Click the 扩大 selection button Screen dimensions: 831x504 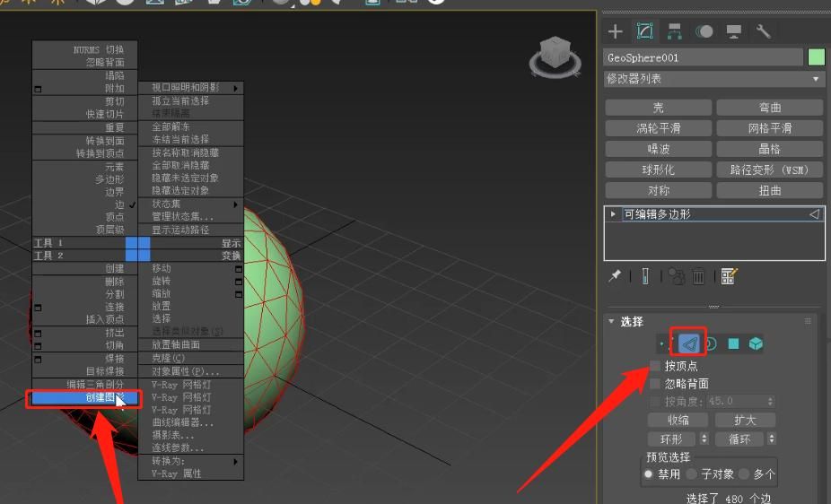[745, 420]
